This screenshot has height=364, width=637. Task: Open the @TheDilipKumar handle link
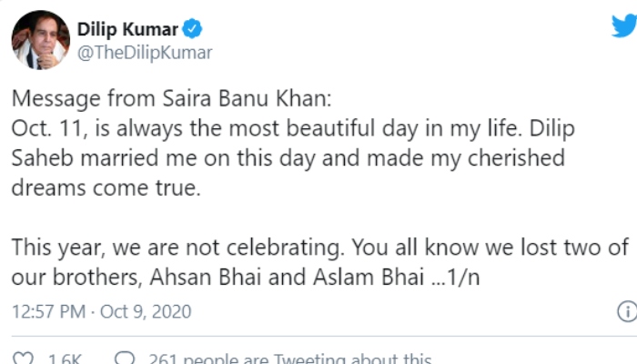click(145, 52)
